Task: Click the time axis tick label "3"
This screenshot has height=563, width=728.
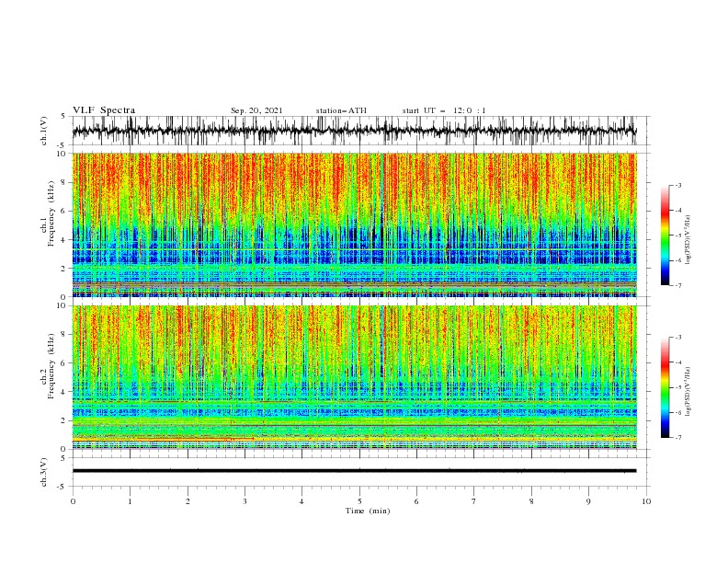Action: click(245, 501)
